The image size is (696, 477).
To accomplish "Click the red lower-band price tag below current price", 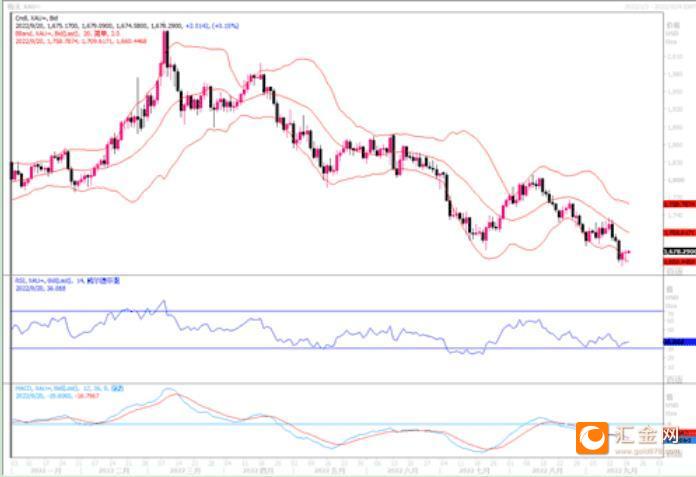I will [679, 262].
